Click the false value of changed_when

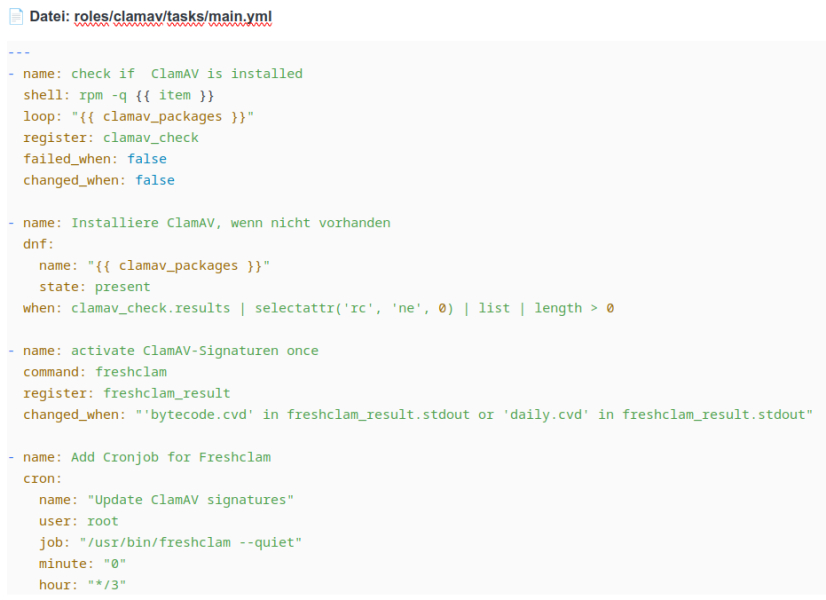coord(155,180)
